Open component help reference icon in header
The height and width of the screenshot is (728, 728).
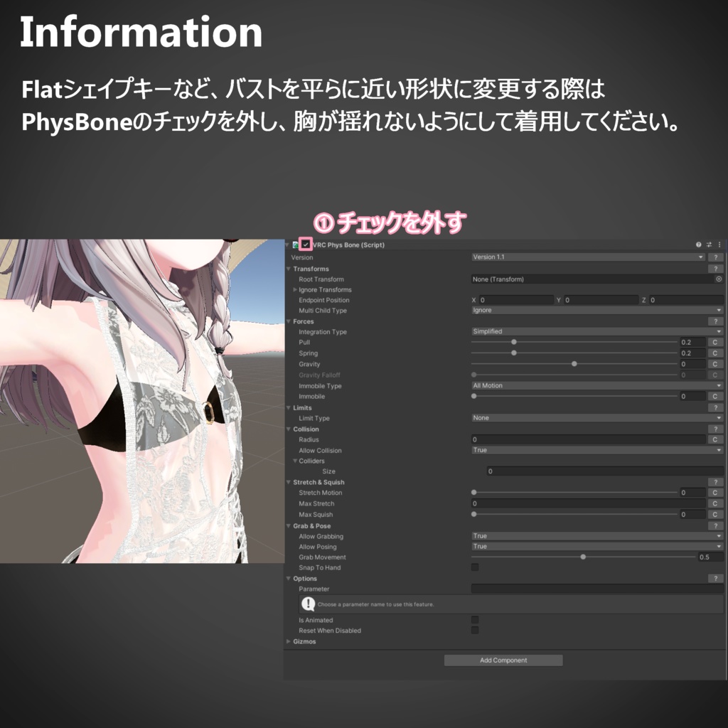[x=698, y=245]
